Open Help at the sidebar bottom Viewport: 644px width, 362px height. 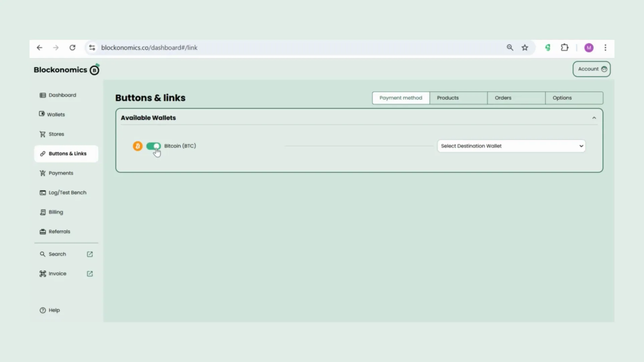tap(50, 310)
